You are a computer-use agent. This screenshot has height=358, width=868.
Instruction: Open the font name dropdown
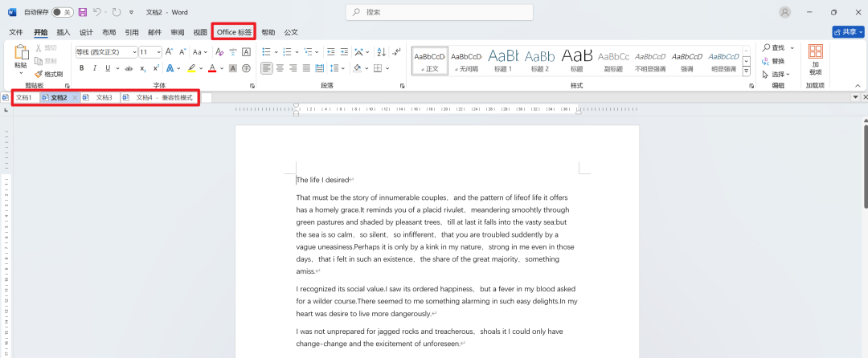(x=134, y=52)
